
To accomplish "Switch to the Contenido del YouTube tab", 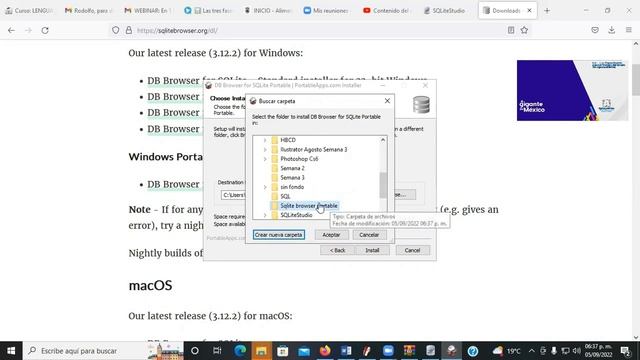I will pos(387,11).
